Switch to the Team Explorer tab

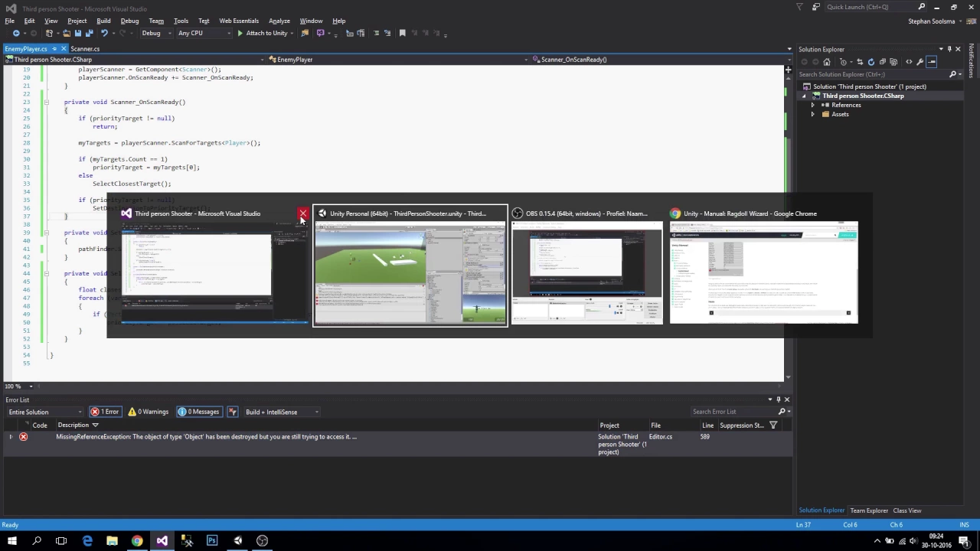click(x=869, y=510)
